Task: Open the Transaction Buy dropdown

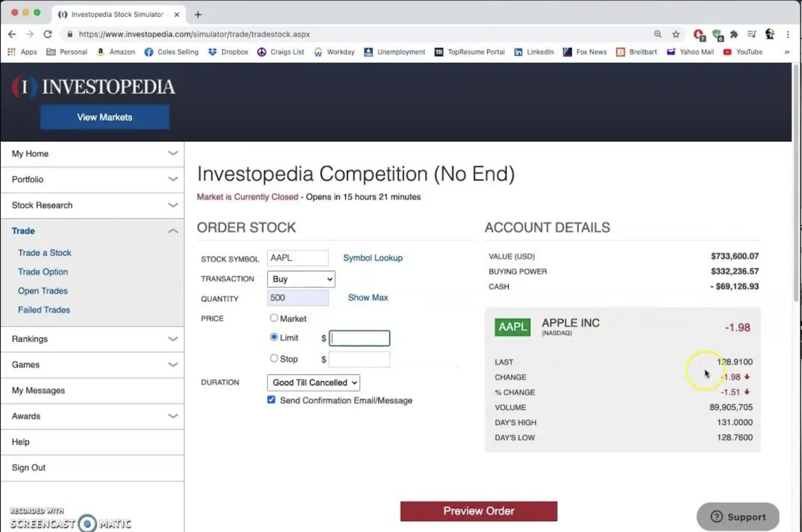Action: tap(301, 279)
